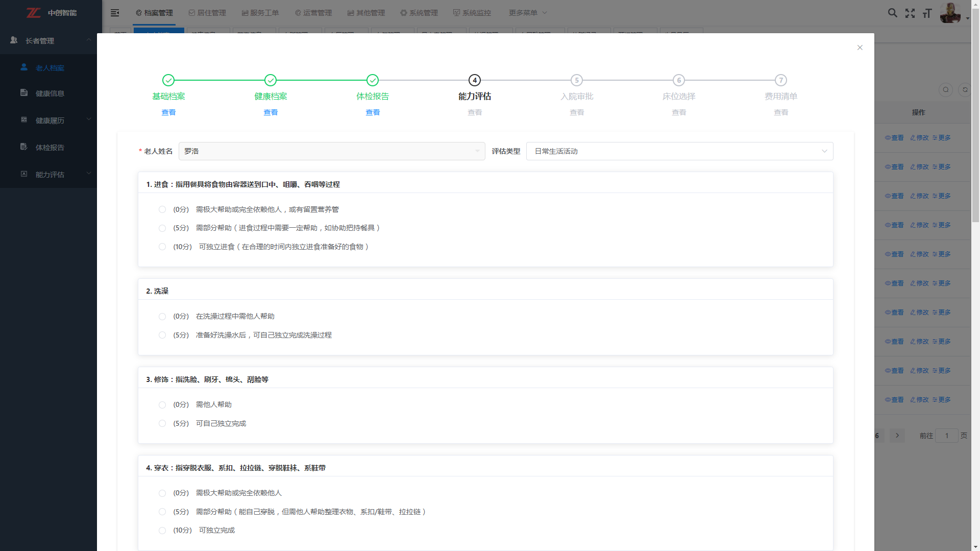This screenshot has width=980, height=551.
Task: Select 10分 可独立进食 radio option
Action: click(162, 247)
